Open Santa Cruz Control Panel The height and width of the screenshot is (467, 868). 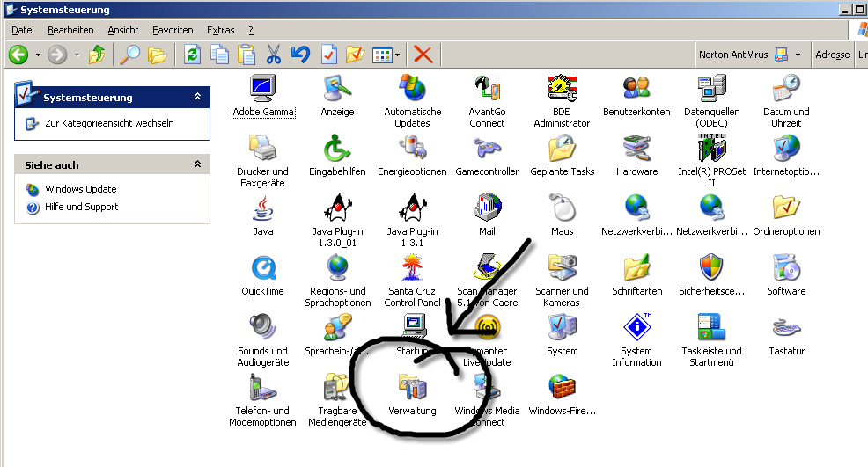point(412,268)
